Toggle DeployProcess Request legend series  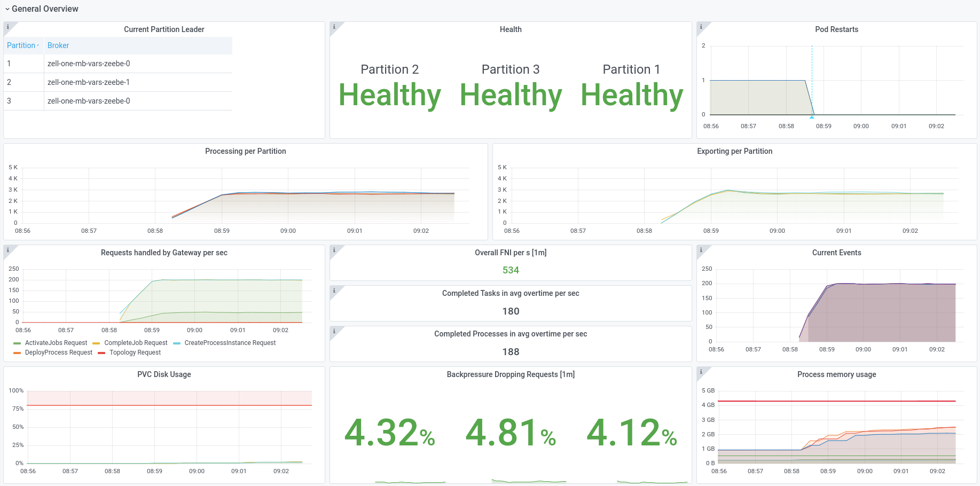coord(59,352)
